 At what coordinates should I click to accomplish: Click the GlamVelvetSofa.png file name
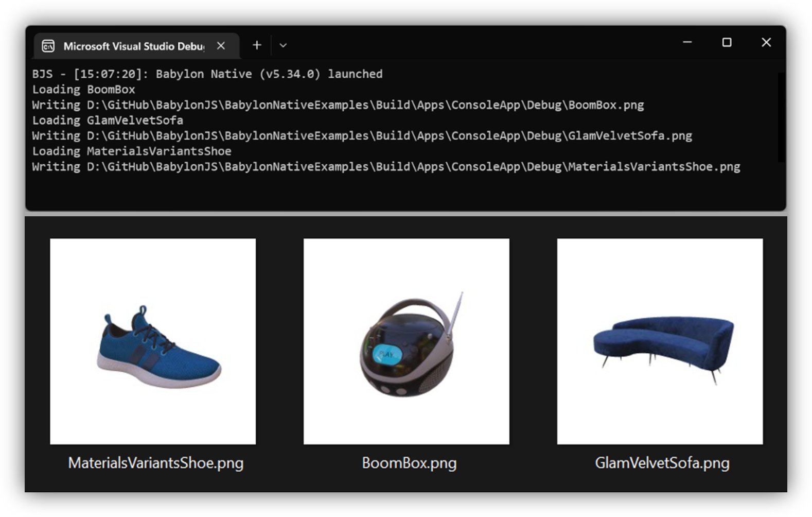(x=662, y=463)
